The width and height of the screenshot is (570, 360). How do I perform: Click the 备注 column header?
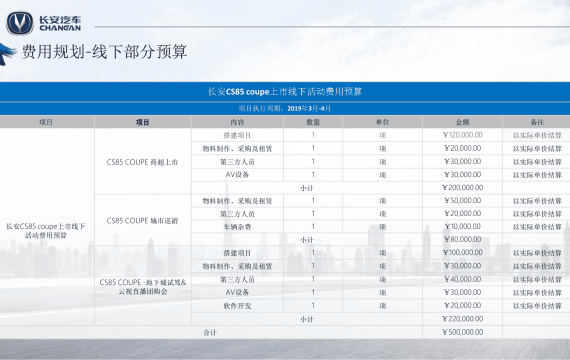537,122
